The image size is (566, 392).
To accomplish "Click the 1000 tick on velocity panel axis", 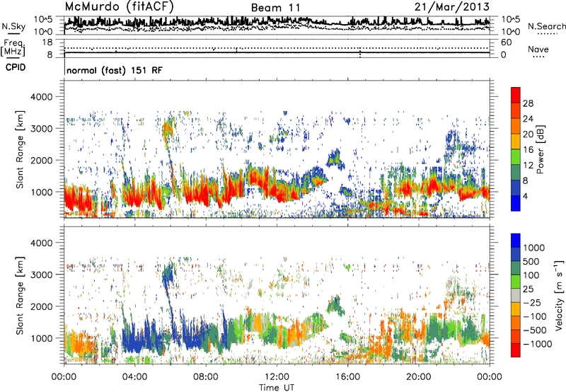I will coord(41,338).
